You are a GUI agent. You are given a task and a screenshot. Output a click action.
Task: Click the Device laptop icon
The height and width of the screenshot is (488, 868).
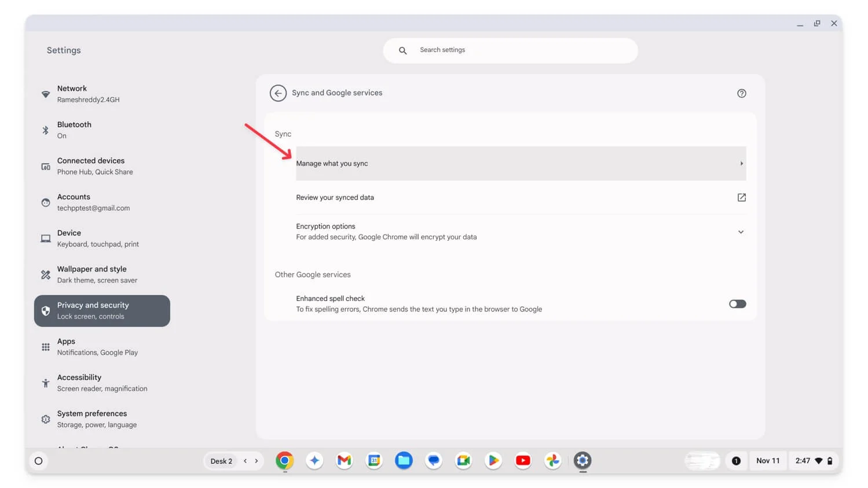(46, 239)
